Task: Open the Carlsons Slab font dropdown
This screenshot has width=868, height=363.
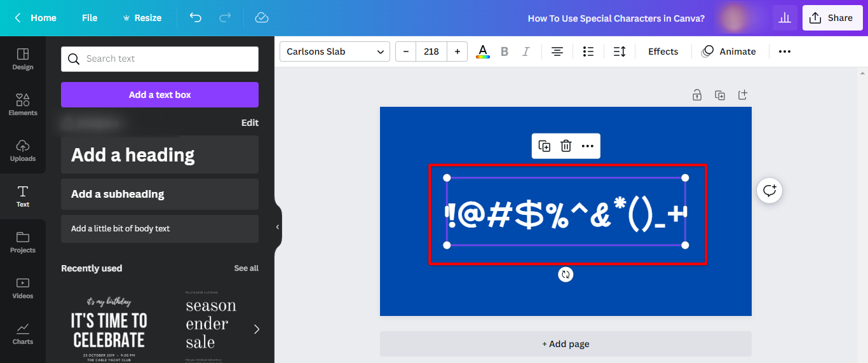Action: click(x=335, y=51)
